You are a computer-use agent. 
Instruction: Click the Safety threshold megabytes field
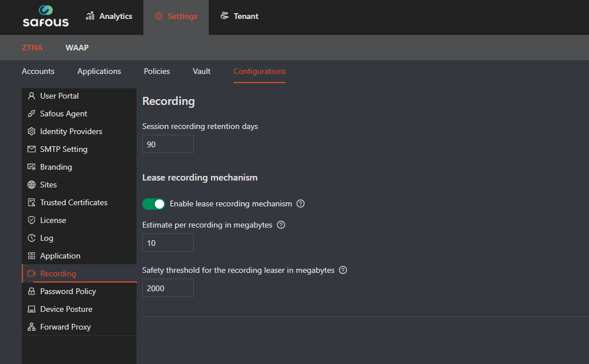point(167,288)
